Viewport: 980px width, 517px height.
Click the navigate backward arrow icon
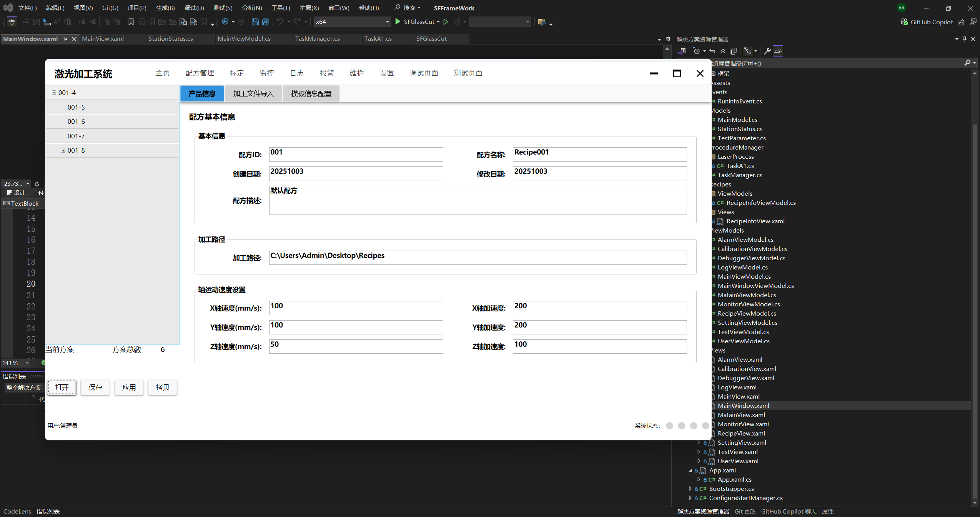225,22
